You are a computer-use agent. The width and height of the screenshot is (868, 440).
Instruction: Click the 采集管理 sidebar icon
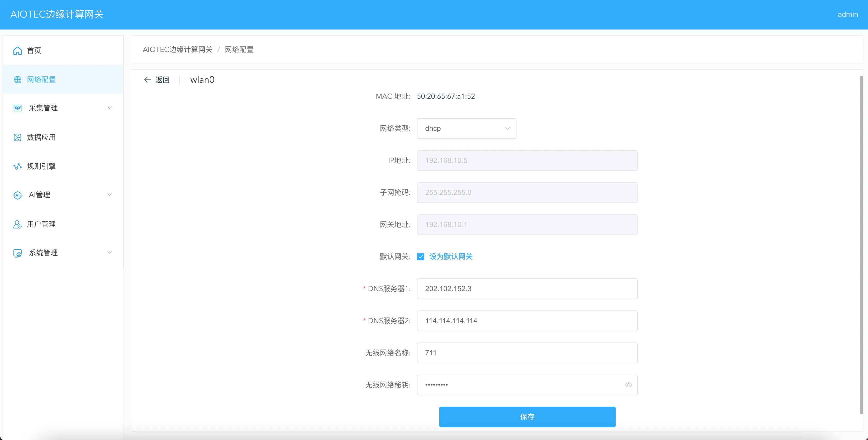(x=18, y=108)
